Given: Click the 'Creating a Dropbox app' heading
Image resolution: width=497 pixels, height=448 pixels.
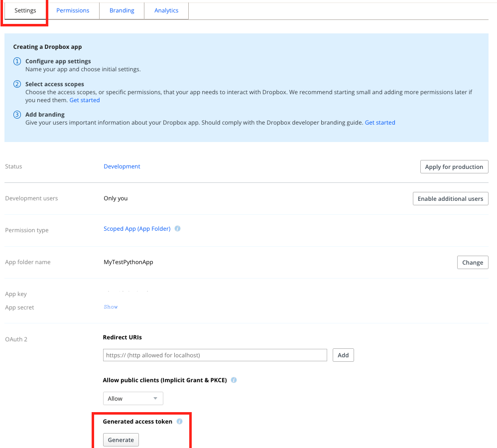Looking at the screenshot, I should 47,47.
